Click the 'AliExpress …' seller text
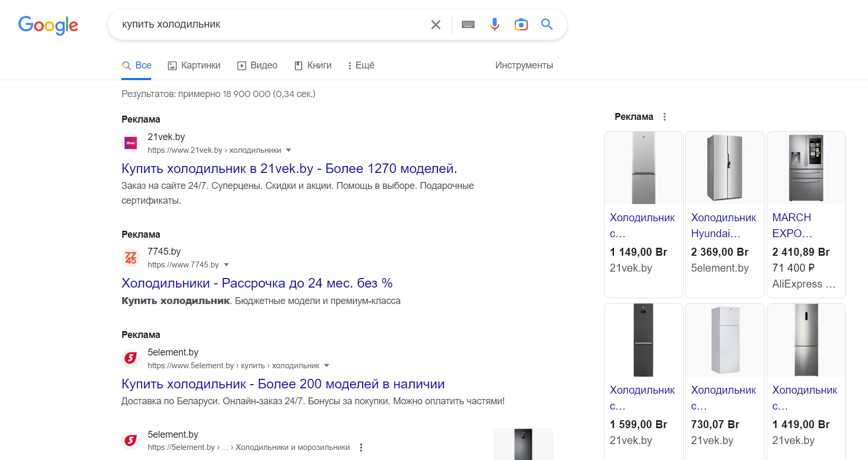 click(x=804, y=284)
